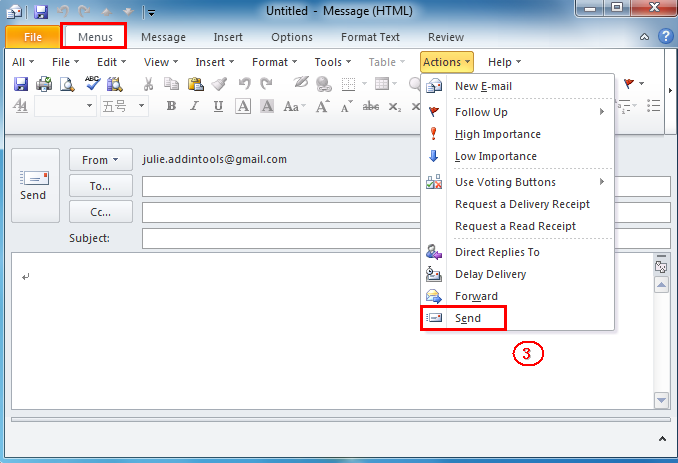Screen dimensions: 678x463
Task: Open the All menu dropdown
Action: coord(23,62)
